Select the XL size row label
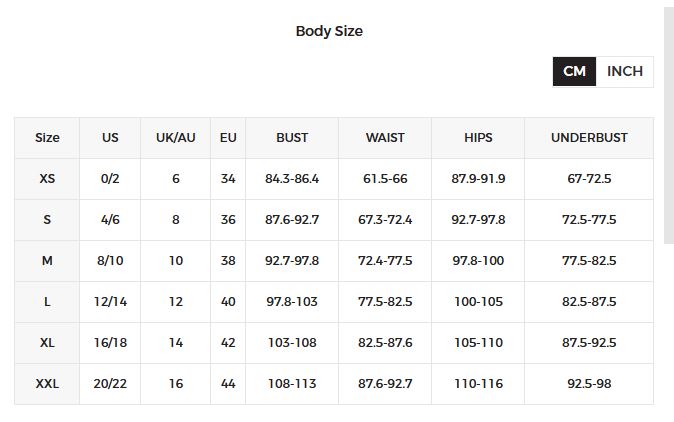The height and width of the screenshot is (422, 674). coord(47,343)
